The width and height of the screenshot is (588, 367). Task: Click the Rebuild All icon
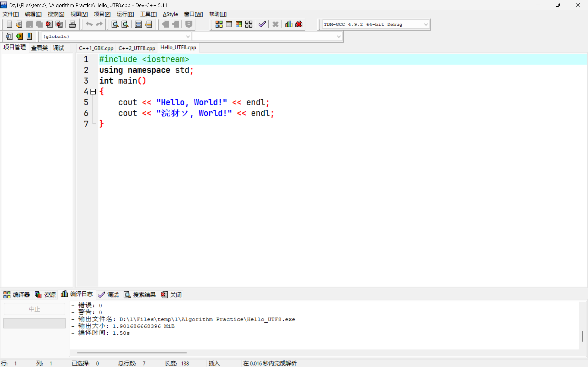tap(249, 24)
